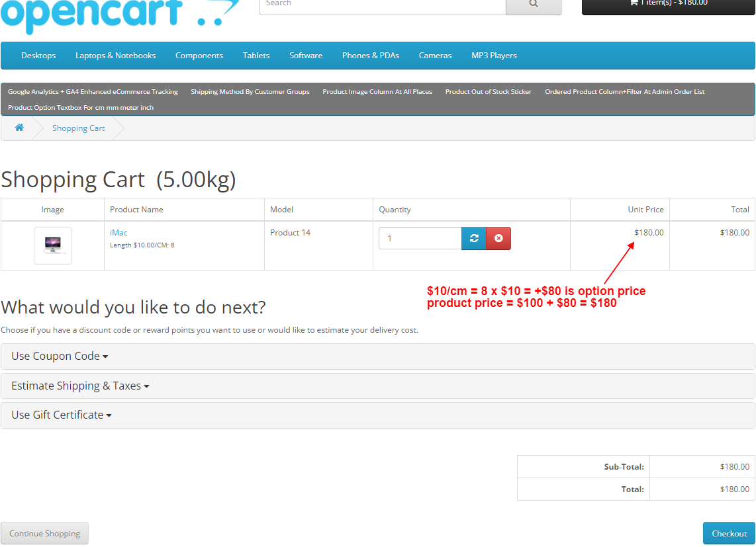Click the Checkout button
The height and width of the screenshot is (547, 756).
click(729, 534)
